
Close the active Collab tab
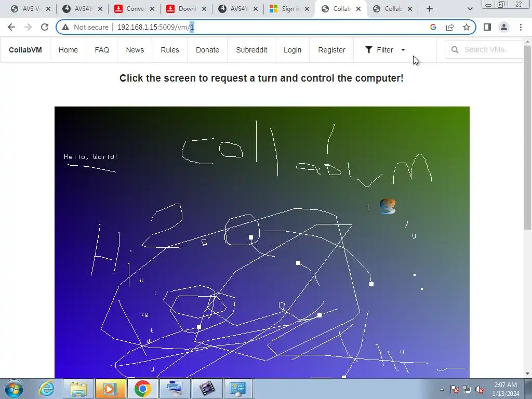pos(358,9)
